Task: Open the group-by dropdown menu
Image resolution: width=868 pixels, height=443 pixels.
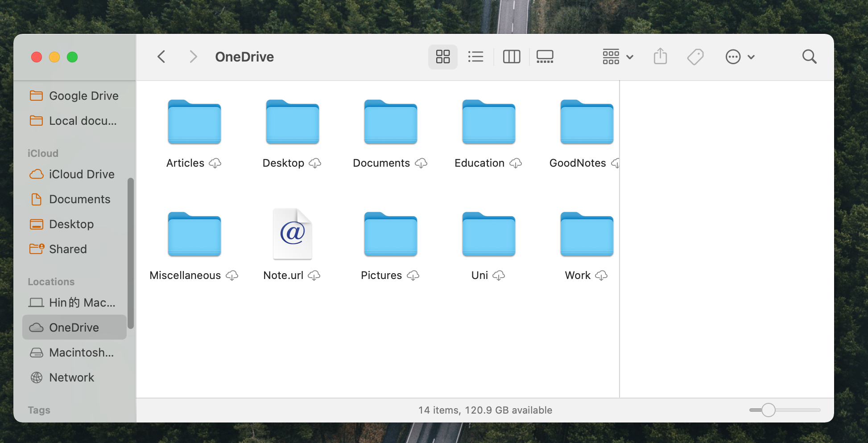Action: click(x=618, y=57)
